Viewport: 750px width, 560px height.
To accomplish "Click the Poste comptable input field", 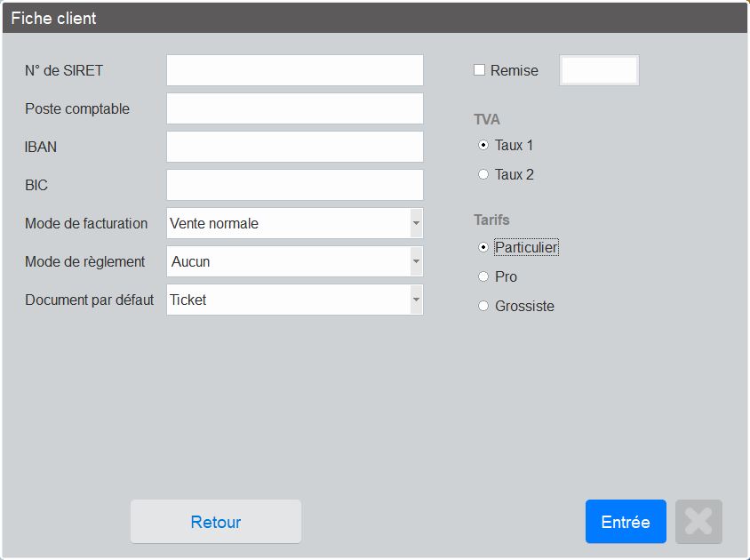I will pyautogui.click(x=295, y=108).
